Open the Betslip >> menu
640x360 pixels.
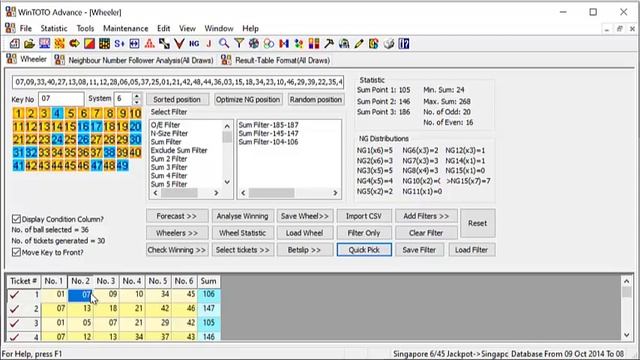[304, 250]
